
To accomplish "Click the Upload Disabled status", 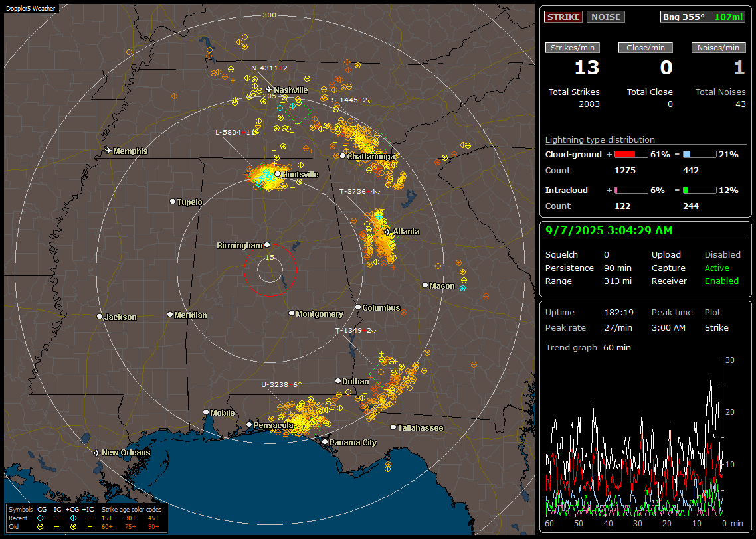I will coord(722,255).
